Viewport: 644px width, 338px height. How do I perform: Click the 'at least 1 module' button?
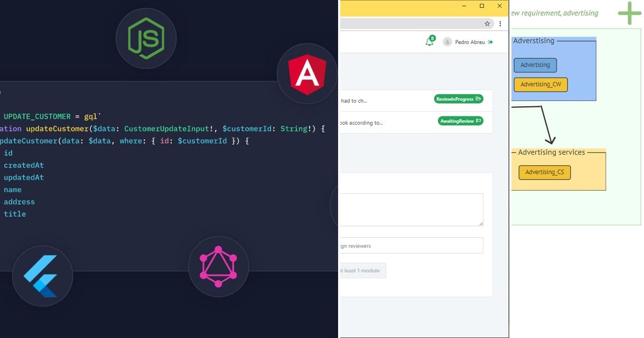(363, 270)
